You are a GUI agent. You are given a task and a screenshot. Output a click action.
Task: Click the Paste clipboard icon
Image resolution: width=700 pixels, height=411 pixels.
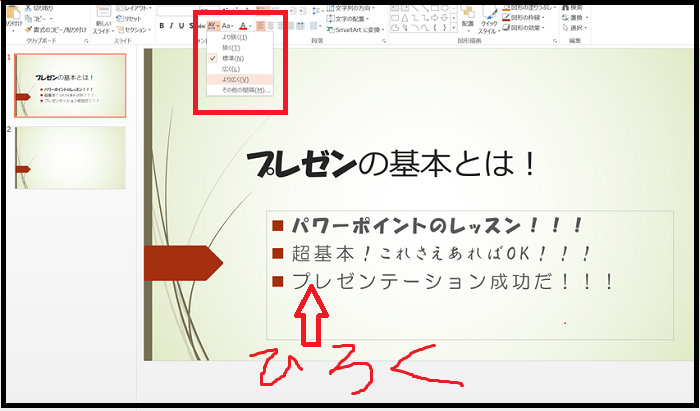click(x=13, y=12)
